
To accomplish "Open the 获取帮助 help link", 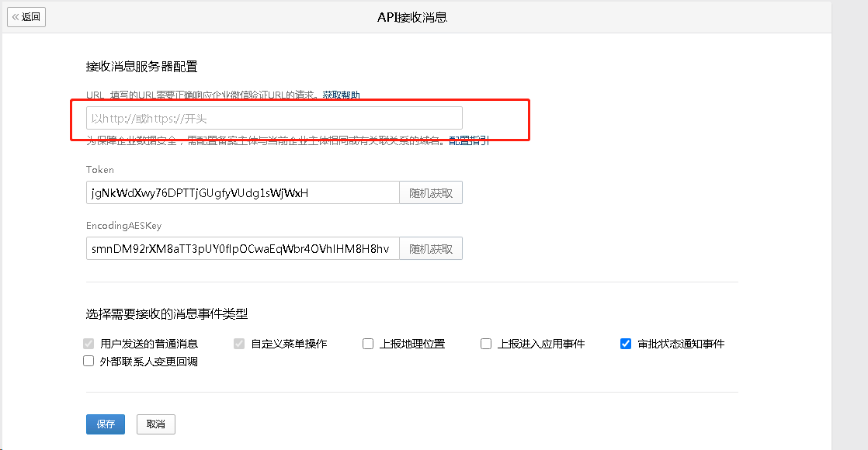I will click(341, 95).
